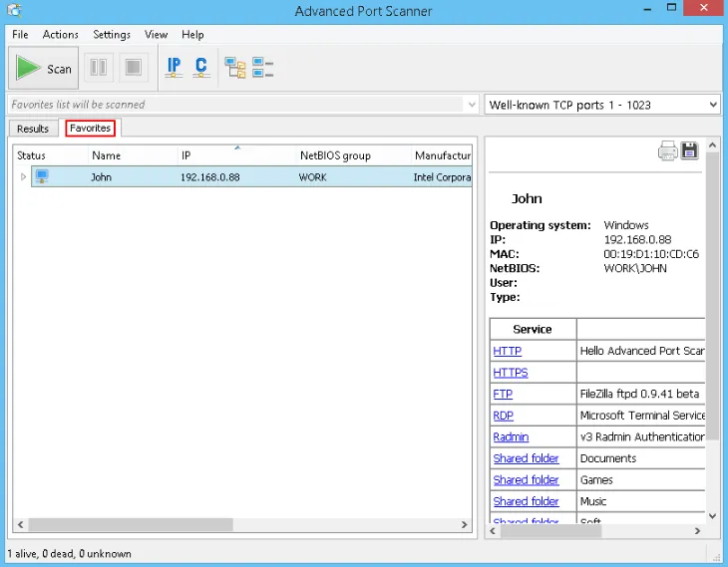Click the Service column header in details

[x=533, y=330]
